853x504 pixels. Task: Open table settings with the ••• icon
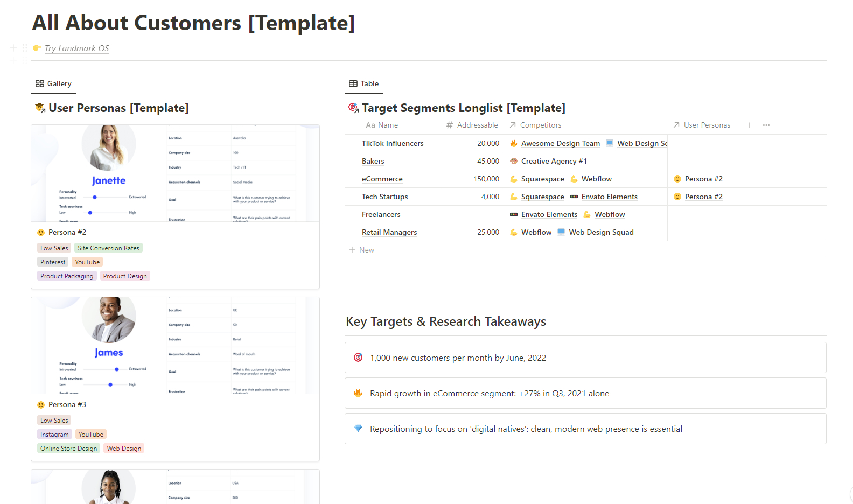(x=766, y=125)
